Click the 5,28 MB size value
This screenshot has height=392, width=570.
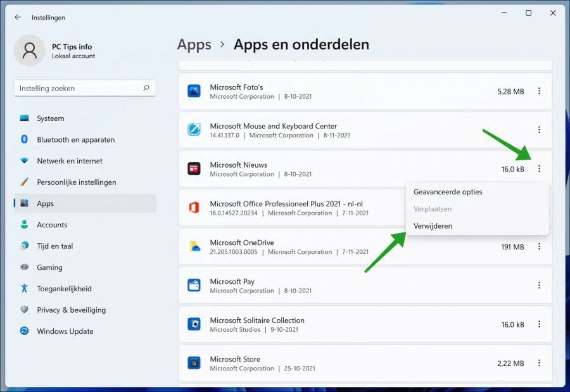[510, 92]
